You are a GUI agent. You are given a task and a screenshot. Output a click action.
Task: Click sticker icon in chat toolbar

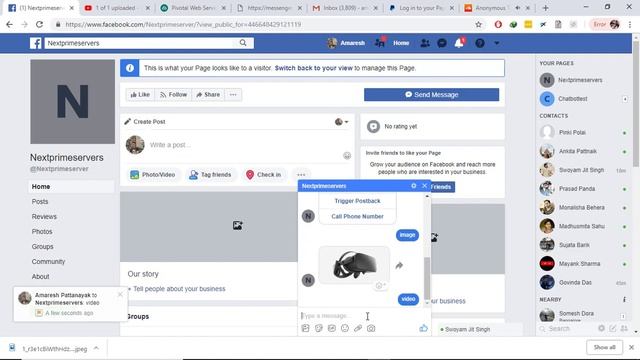(319, 328)
